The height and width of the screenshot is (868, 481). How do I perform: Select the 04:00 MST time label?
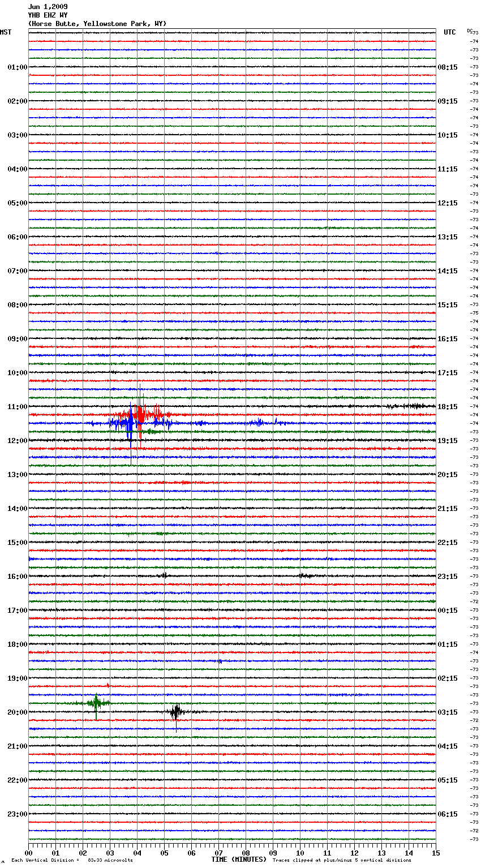tap(18, 169)
